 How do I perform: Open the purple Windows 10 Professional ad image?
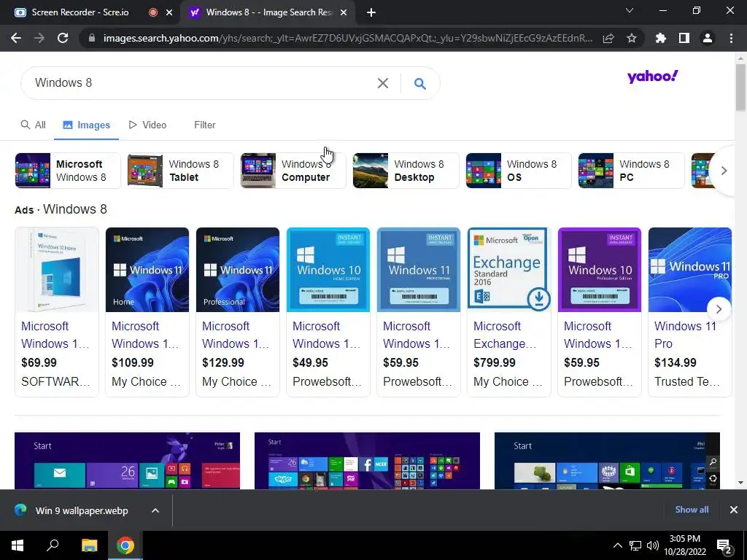600,270
